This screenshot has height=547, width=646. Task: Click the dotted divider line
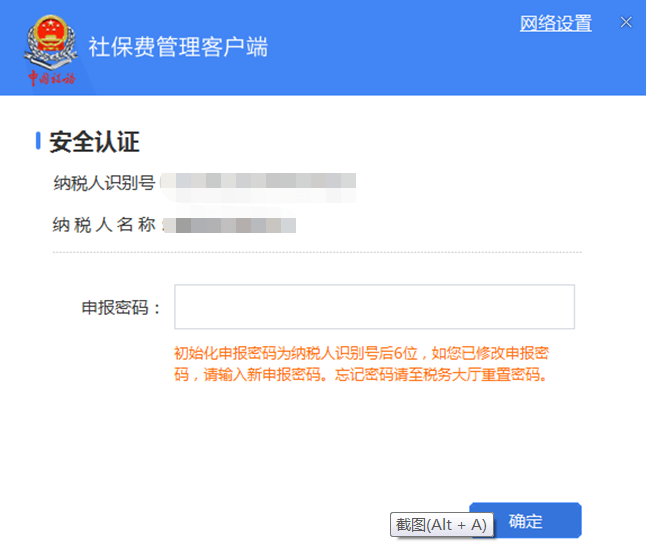(x=317, y=252)
